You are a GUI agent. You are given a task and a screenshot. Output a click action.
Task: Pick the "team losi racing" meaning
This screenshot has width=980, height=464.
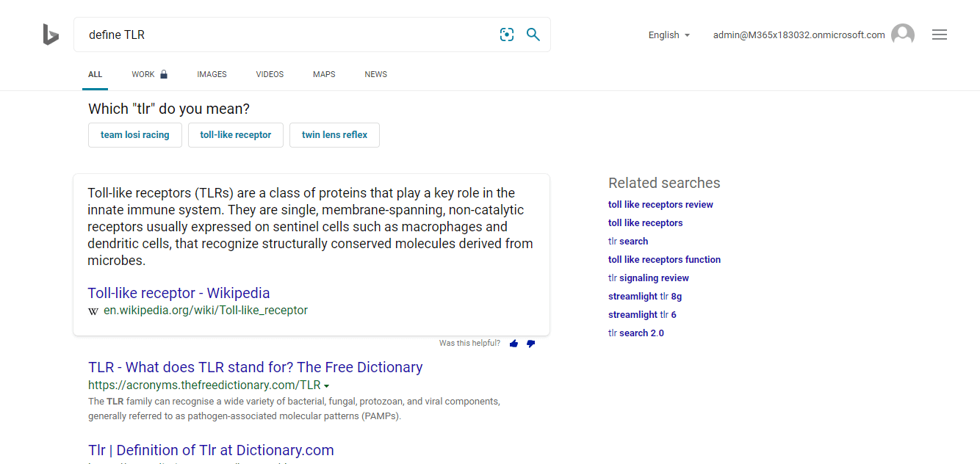[x=135, y=135]
